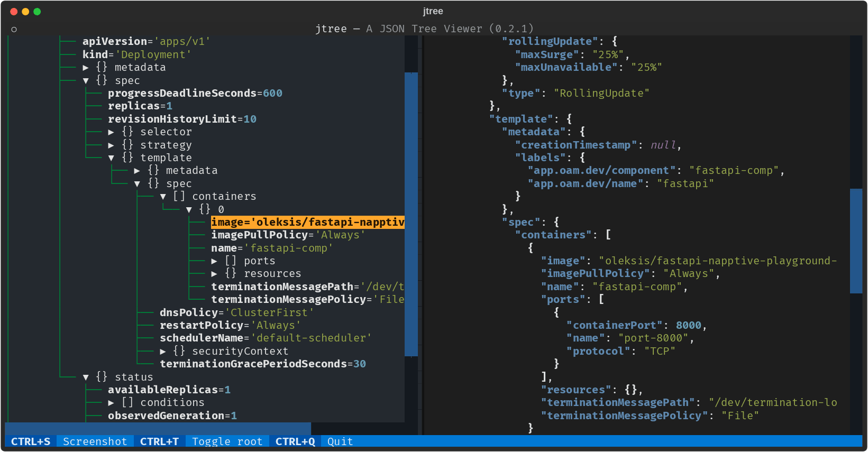Select kind='Deployment' row
This screenshot has width=868, height=452.
coord(137,54)
